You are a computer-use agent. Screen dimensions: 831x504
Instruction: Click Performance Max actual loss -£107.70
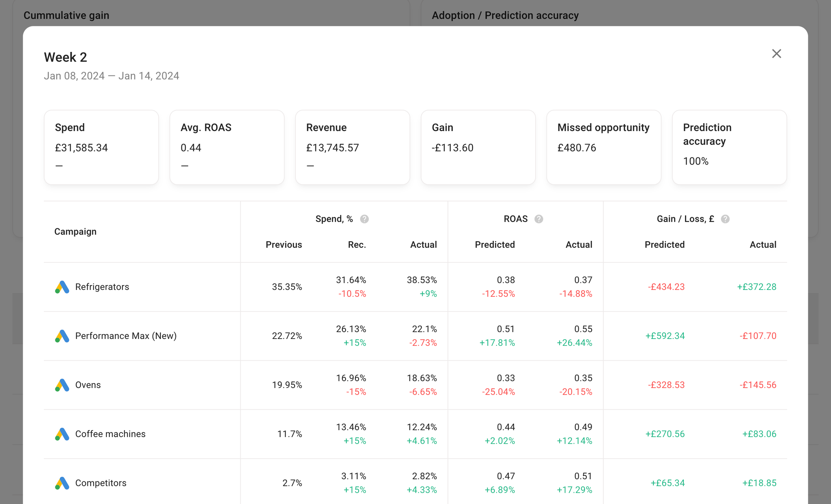[x=758, y=336]
